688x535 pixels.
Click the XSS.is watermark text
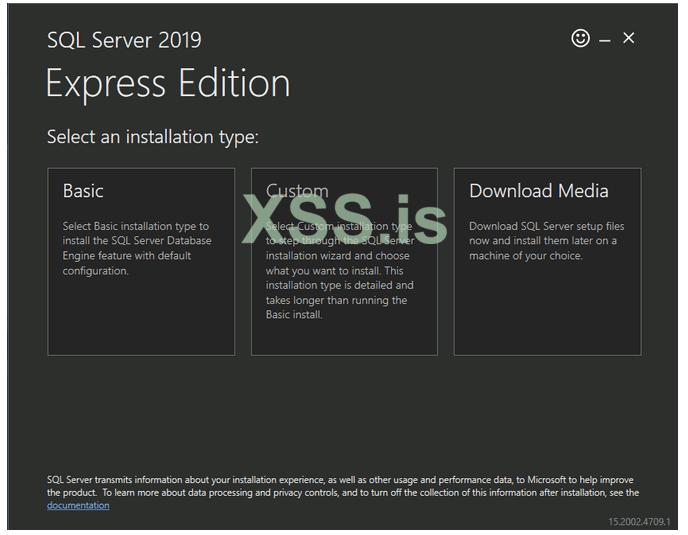[344, 217]
